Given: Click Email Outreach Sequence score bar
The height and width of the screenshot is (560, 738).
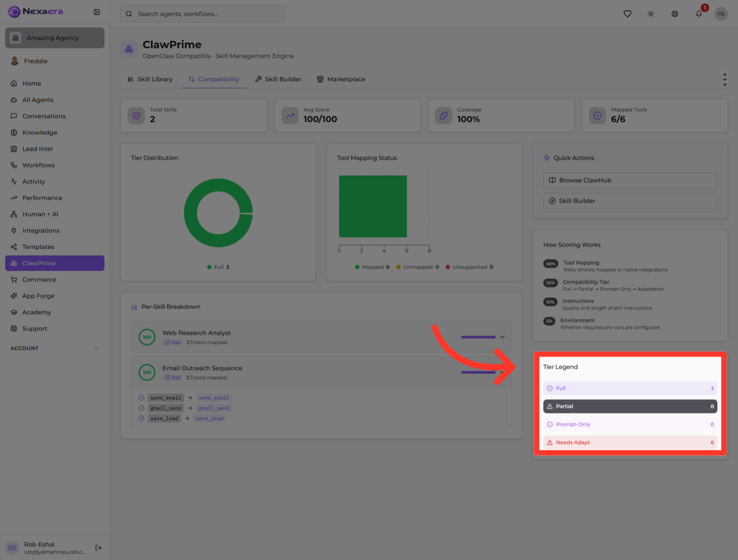Looking at the screenshot, I should click(x=478, y=372).
